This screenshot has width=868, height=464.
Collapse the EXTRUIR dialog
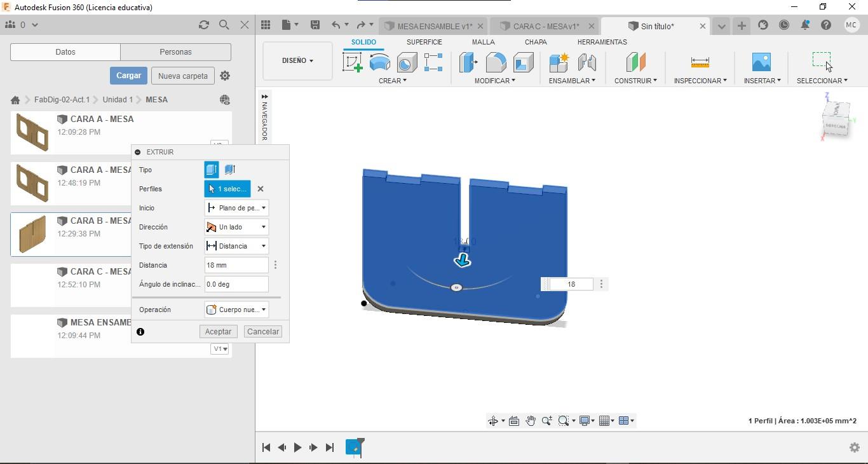pos(138,152)
